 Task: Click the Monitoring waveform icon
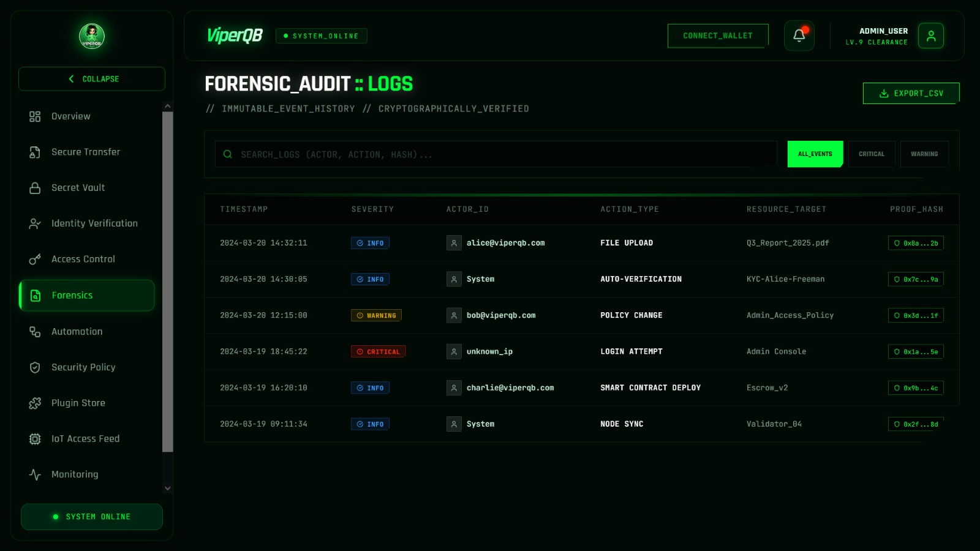click(34, 474)
